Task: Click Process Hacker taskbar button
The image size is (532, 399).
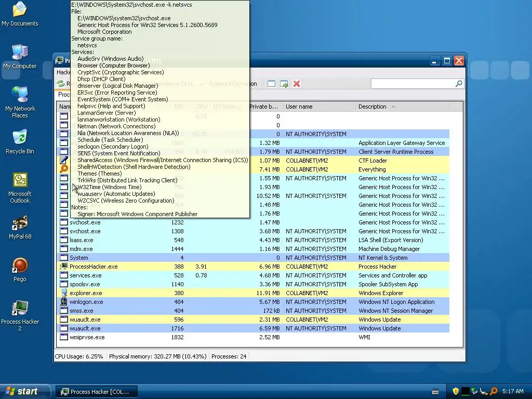Action: (96, 392)
